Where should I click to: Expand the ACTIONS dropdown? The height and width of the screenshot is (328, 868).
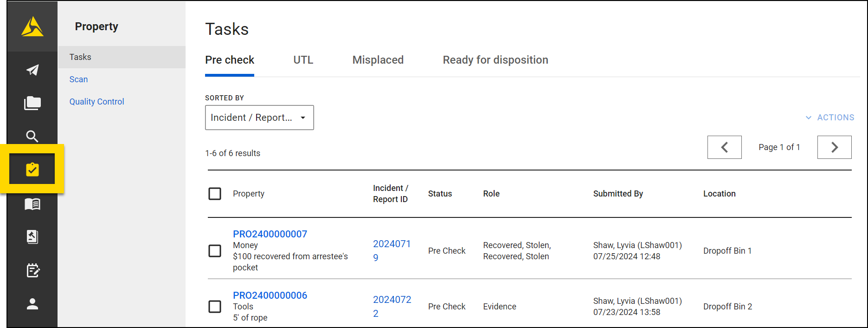829,118
